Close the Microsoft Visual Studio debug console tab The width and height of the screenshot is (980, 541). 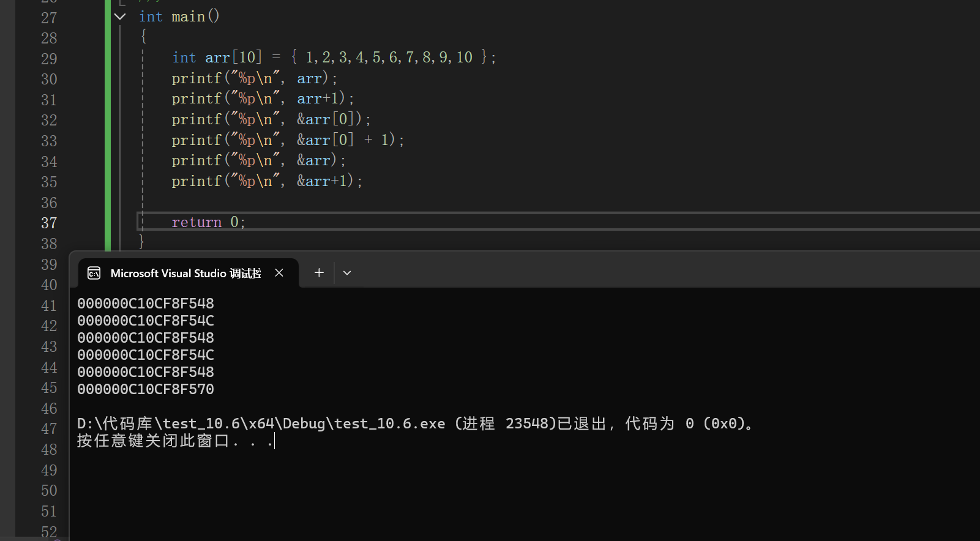point(279,273)
